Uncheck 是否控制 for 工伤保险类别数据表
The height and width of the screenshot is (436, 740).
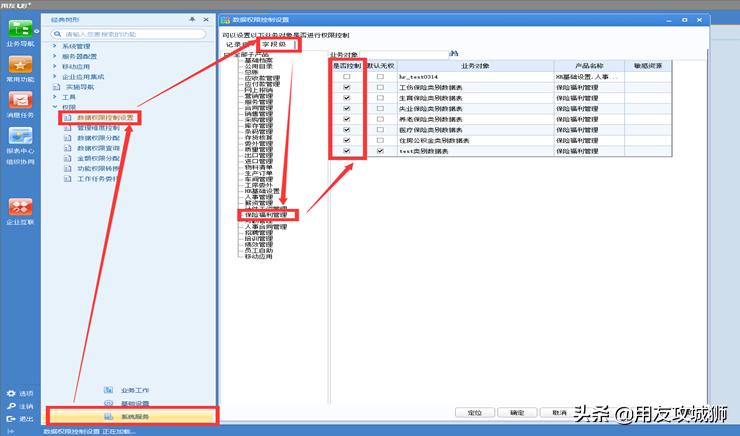tap(347, 87)
